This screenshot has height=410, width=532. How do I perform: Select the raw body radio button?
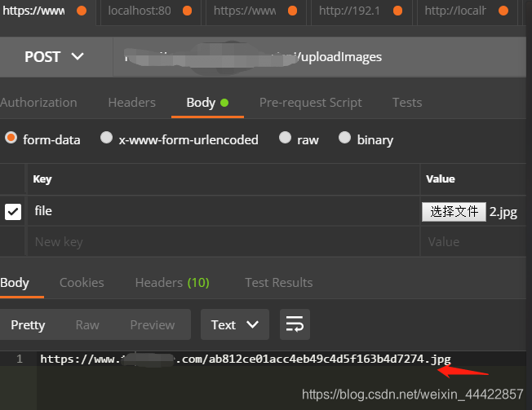(x=285, y=138)
